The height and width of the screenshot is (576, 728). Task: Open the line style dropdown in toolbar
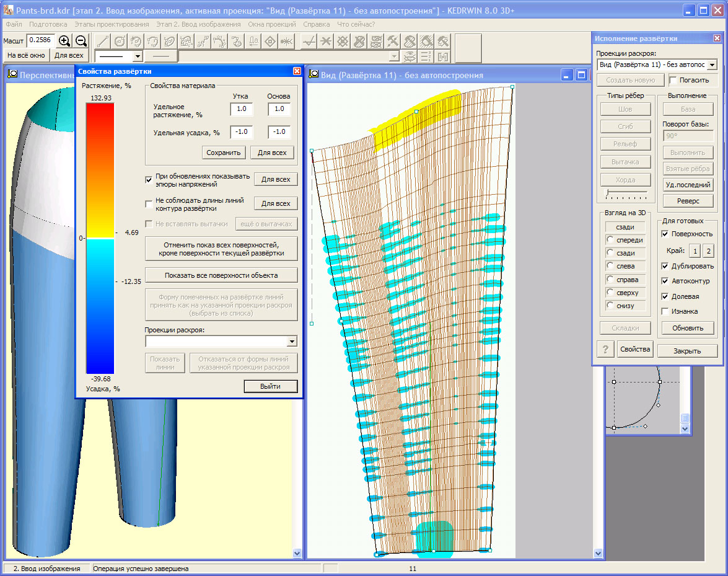pos(137,56)
